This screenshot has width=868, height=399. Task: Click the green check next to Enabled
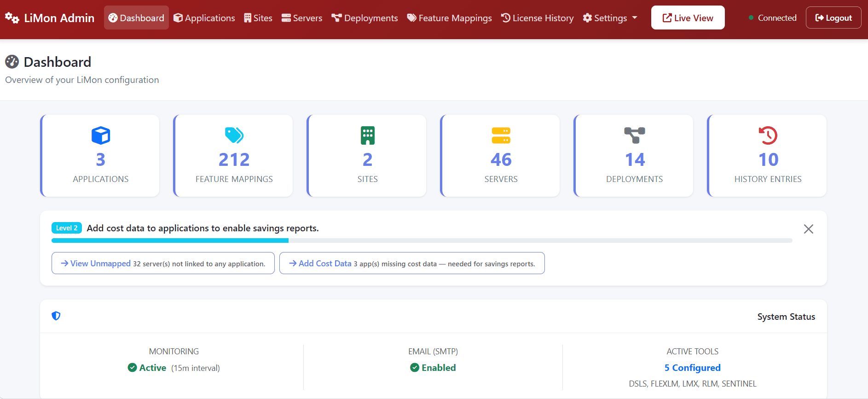pos(415,367)
